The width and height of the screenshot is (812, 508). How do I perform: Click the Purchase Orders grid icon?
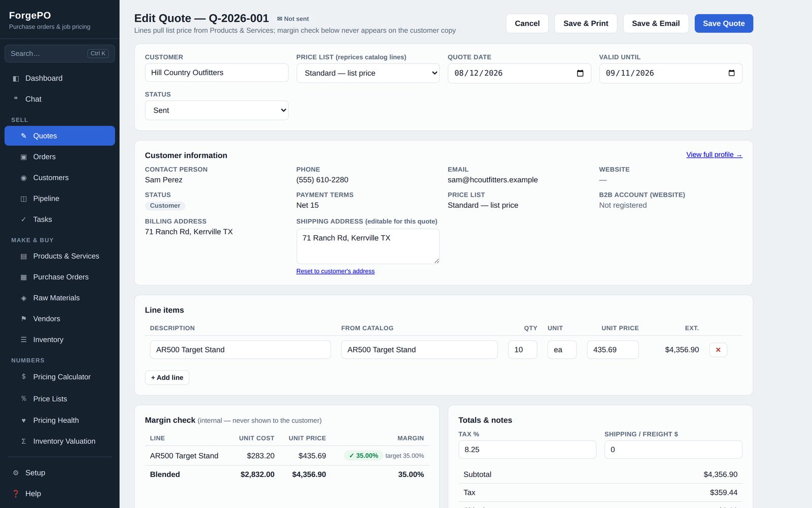coord(23,277)
